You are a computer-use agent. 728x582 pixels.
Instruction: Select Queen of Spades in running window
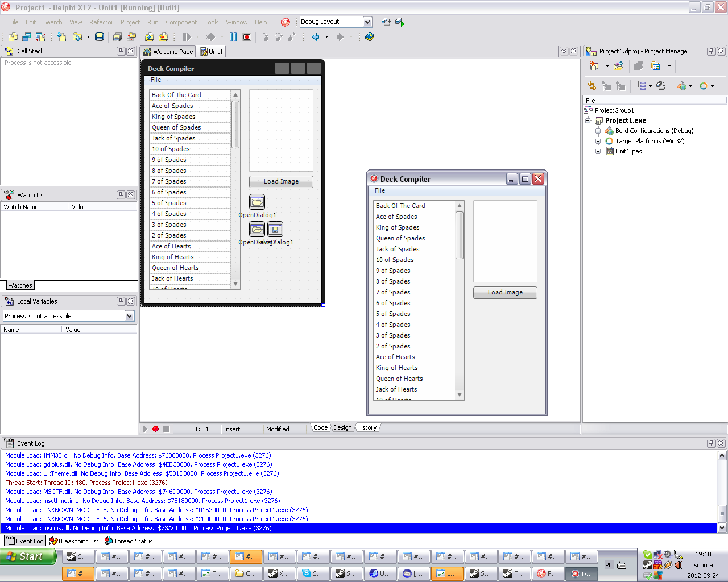click(400, 238)
